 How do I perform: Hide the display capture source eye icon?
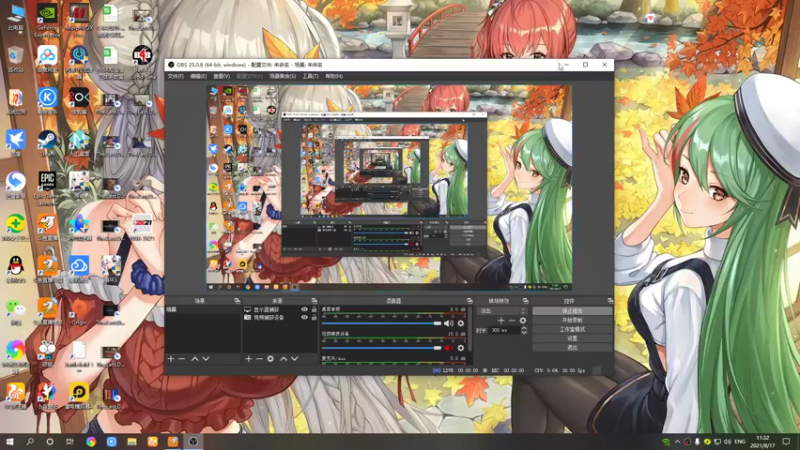[x=305, y=310]
